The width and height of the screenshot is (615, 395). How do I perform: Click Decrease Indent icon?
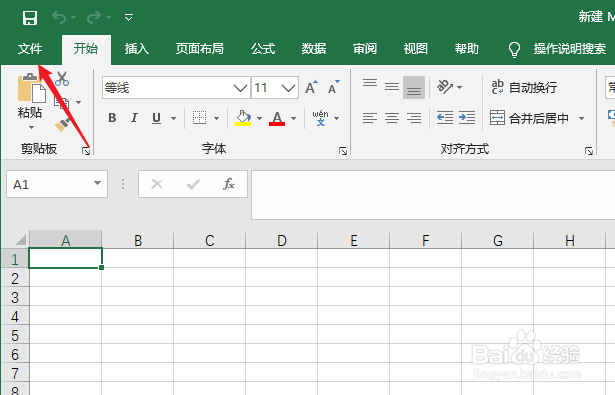point(445,118)
